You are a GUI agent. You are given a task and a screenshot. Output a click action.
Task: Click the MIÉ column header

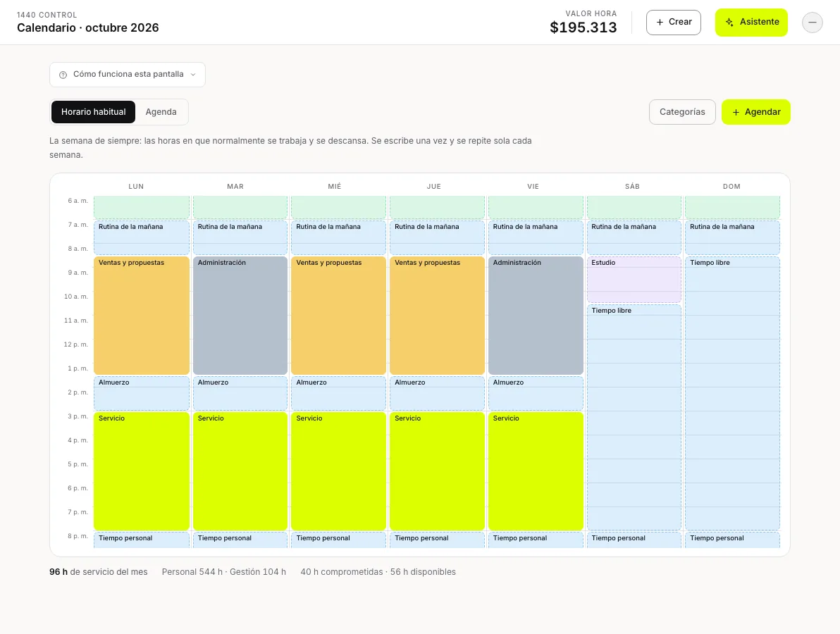(334, 187)
